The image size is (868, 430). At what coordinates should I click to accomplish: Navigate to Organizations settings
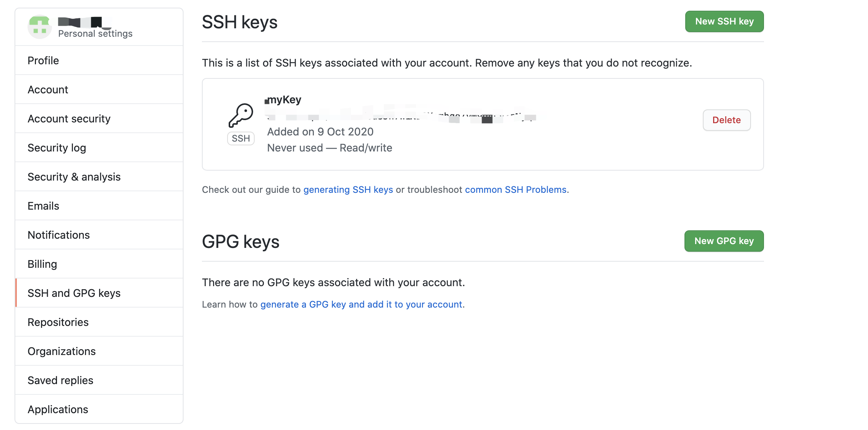(62, 351)
